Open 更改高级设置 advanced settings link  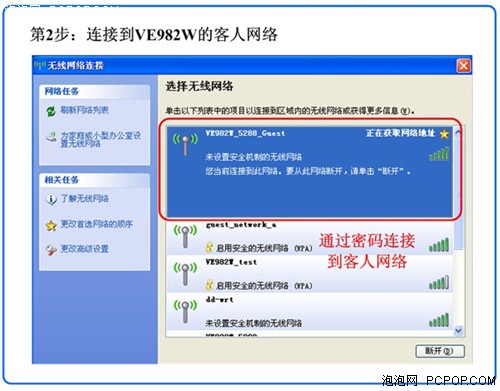(84, 249)
